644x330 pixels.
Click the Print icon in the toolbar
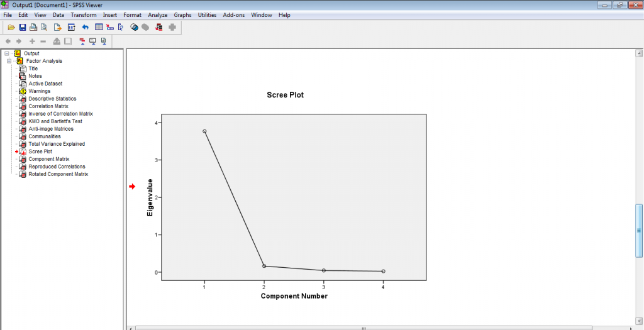tap(33, 27)
